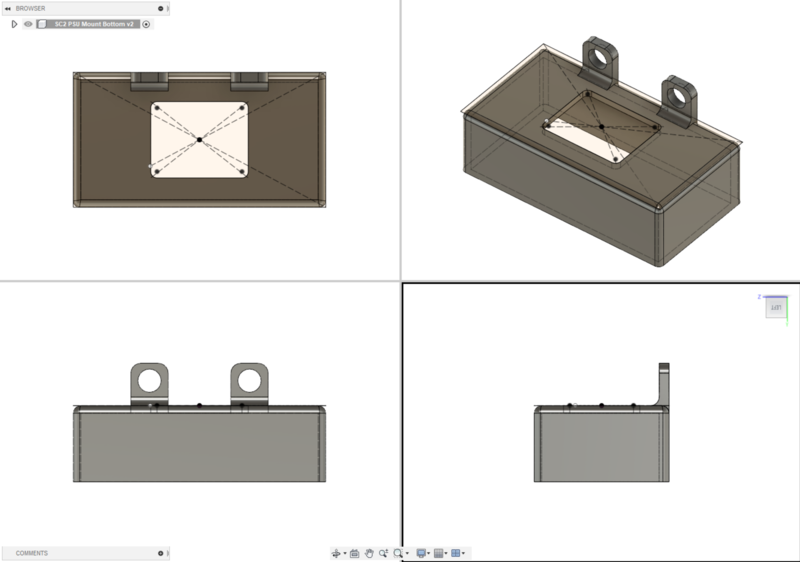The width and height of the screenshot is (800, 562).
Task: Click the ViewCube LEFT face in bottom-right viewport
Action: [776, 308]
